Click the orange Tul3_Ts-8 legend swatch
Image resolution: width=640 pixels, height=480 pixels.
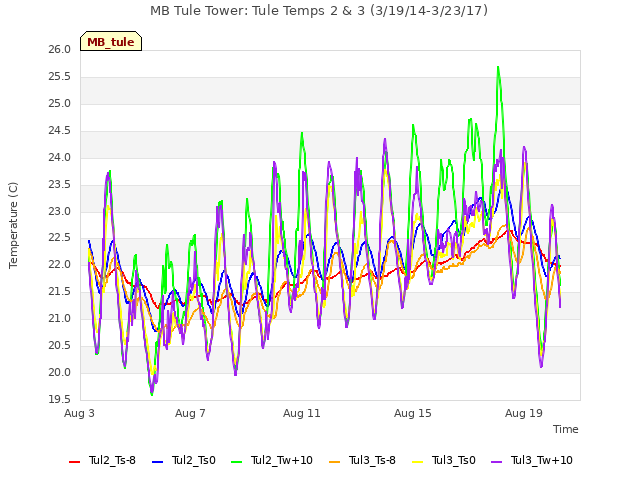334,461
